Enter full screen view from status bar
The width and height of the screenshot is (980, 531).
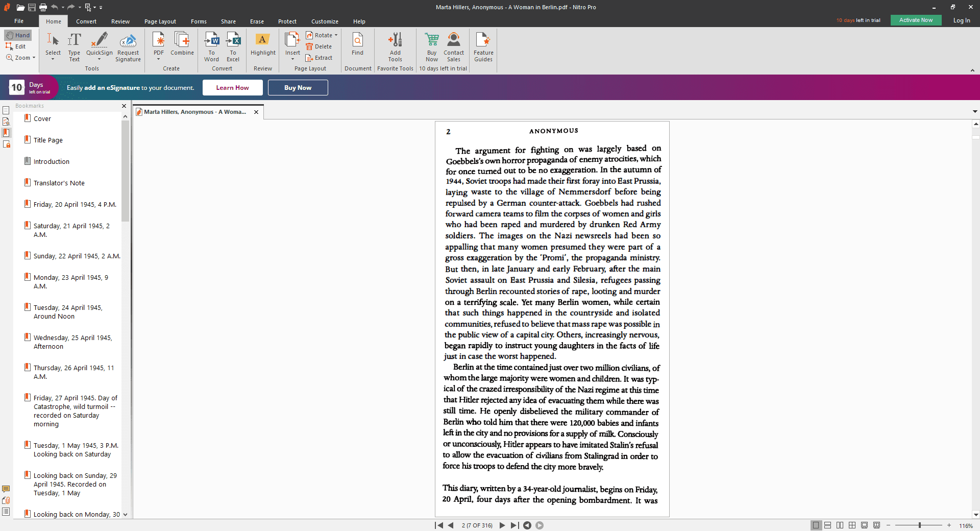865,525
